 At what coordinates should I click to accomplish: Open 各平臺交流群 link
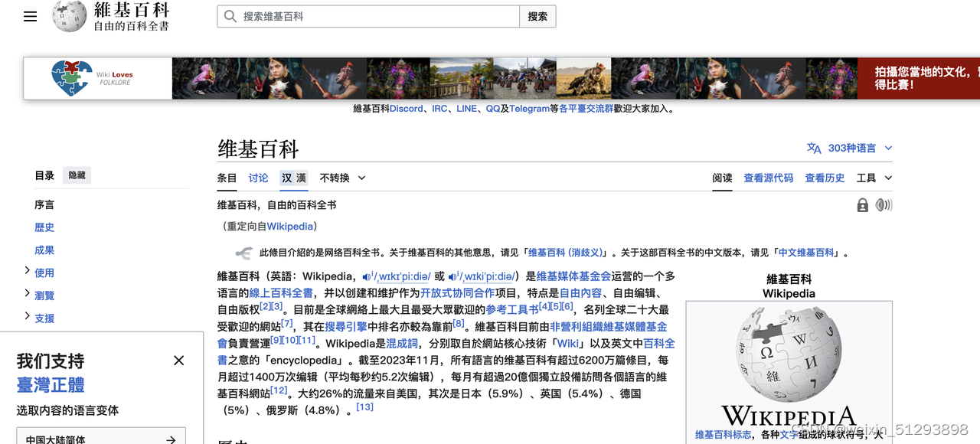pyautogui.click(x=586, y=109)
